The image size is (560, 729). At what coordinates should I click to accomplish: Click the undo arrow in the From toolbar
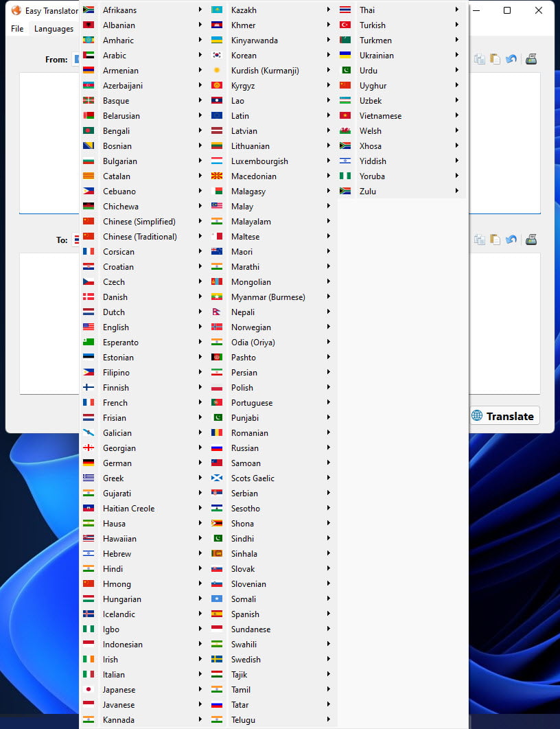511,59
